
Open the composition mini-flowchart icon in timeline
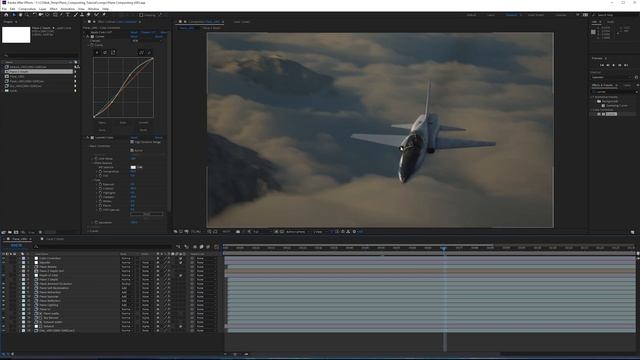coord(178,247)
